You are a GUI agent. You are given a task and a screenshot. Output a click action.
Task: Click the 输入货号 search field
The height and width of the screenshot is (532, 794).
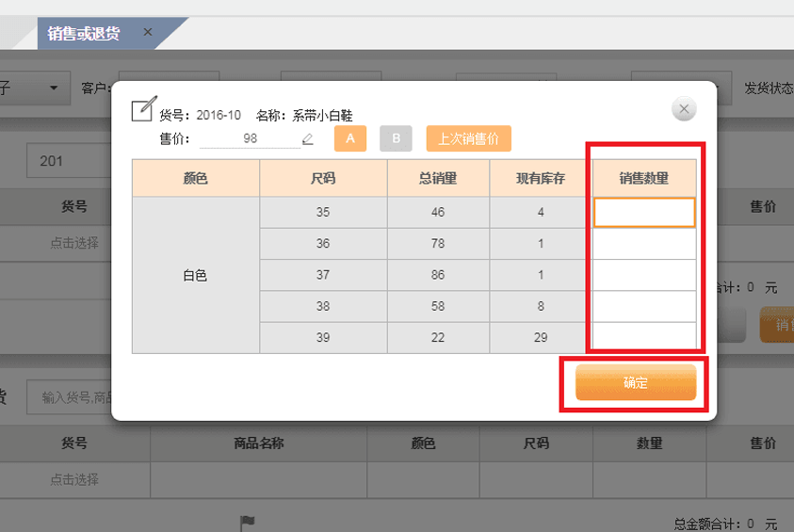[x=71, y=398]
